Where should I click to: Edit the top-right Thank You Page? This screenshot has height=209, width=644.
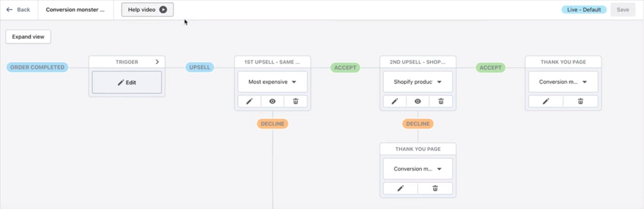(546, 101)
